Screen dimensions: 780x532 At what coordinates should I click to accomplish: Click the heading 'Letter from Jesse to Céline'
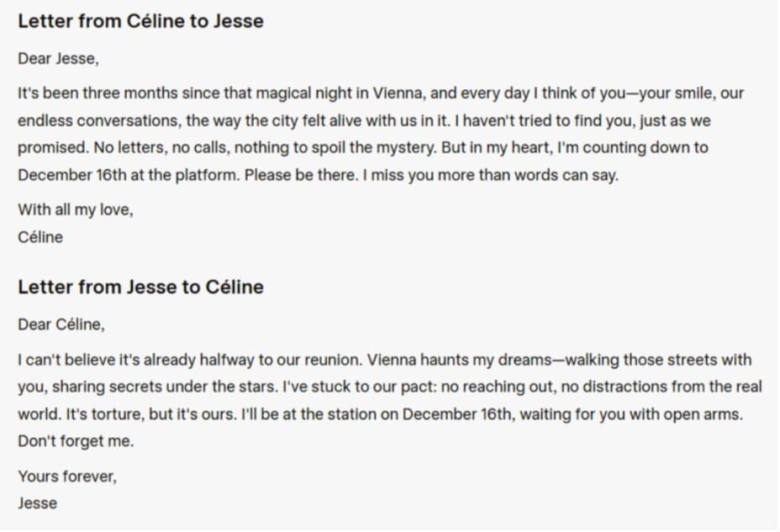(x=140, y=287)
